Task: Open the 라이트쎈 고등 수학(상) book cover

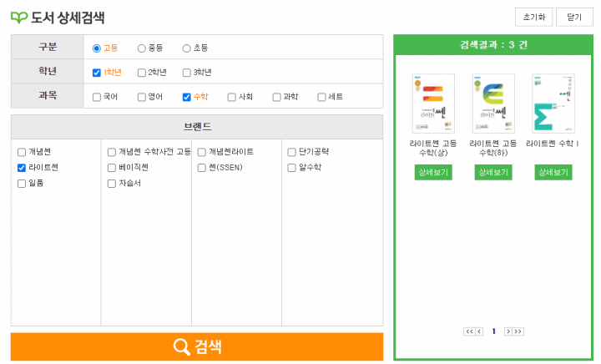Action: [433, 104]
